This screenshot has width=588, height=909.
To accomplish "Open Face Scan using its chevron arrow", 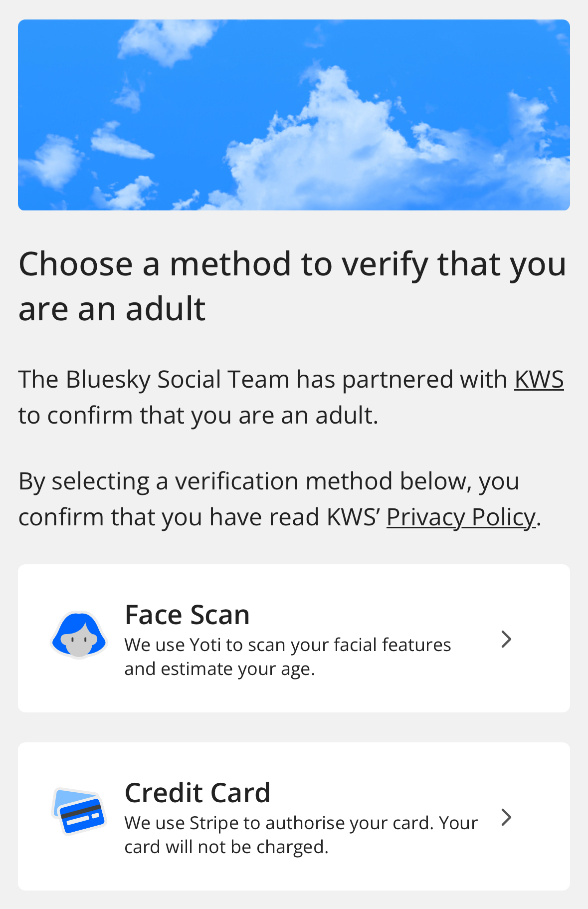I will (506, 639).
